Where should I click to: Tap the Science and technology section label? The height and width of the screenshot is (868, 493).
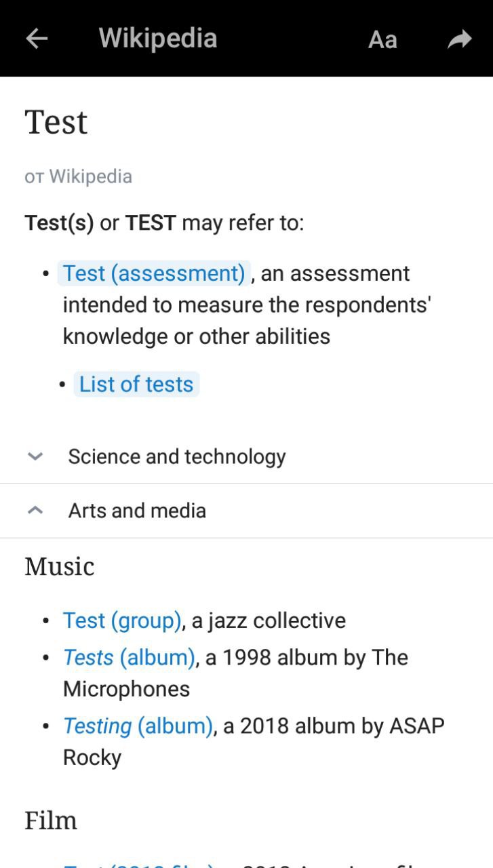[176, 456]
